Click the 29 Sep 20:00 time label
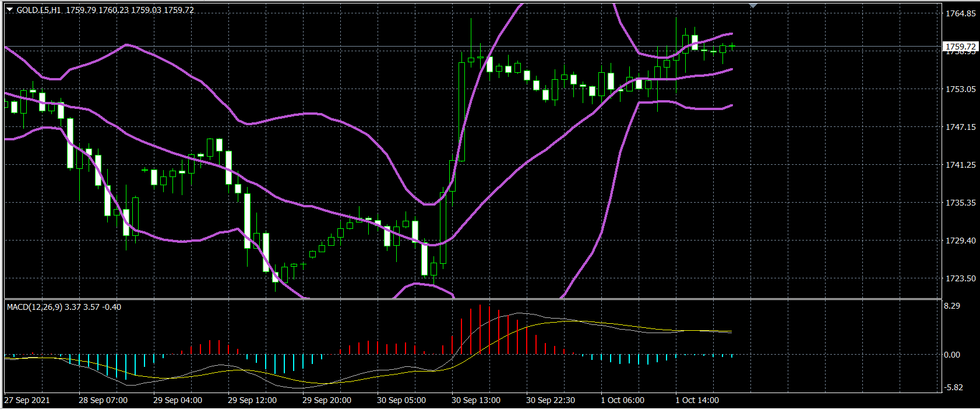 327,400
